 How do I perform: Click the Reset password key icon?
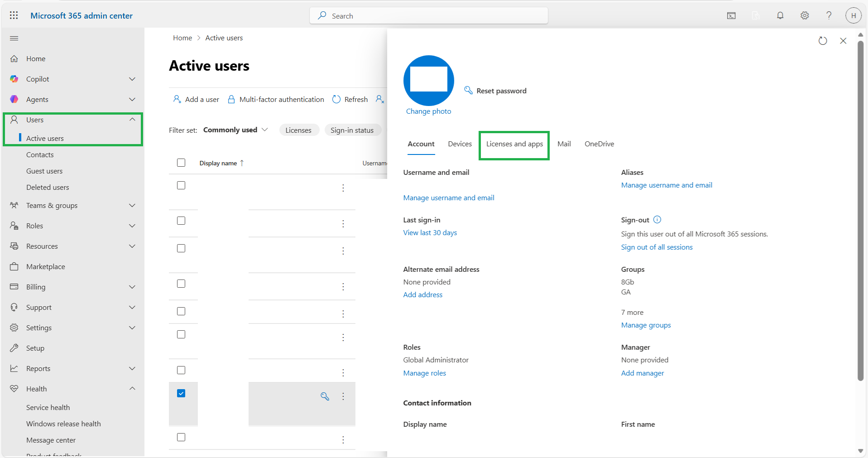(468, 90)
